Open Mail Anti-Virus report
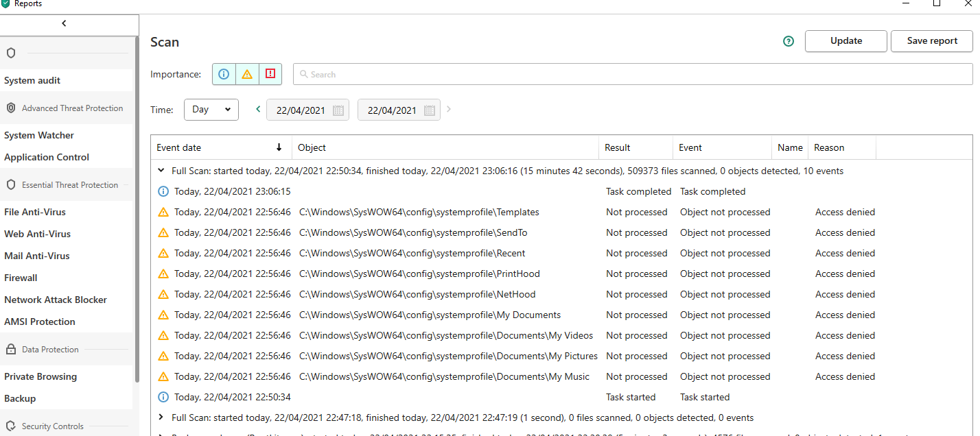 [x=37, y=256]
